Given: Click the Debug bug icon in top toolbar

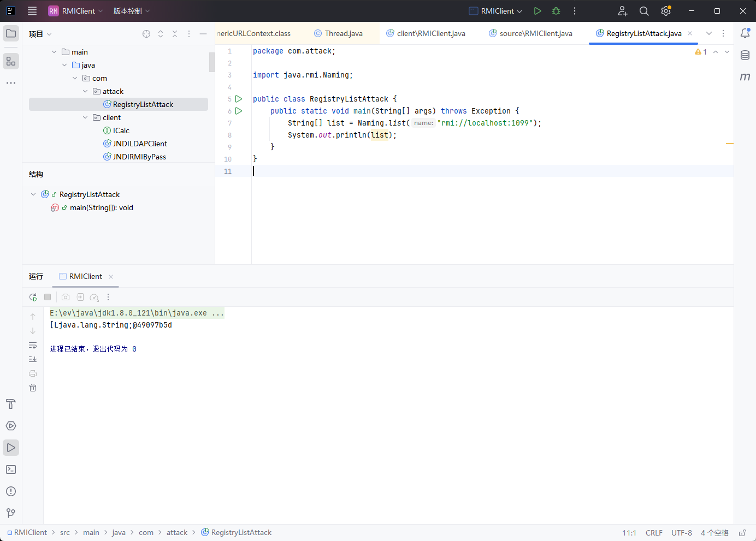Looking at the screenshot, I should pos(556,11).
